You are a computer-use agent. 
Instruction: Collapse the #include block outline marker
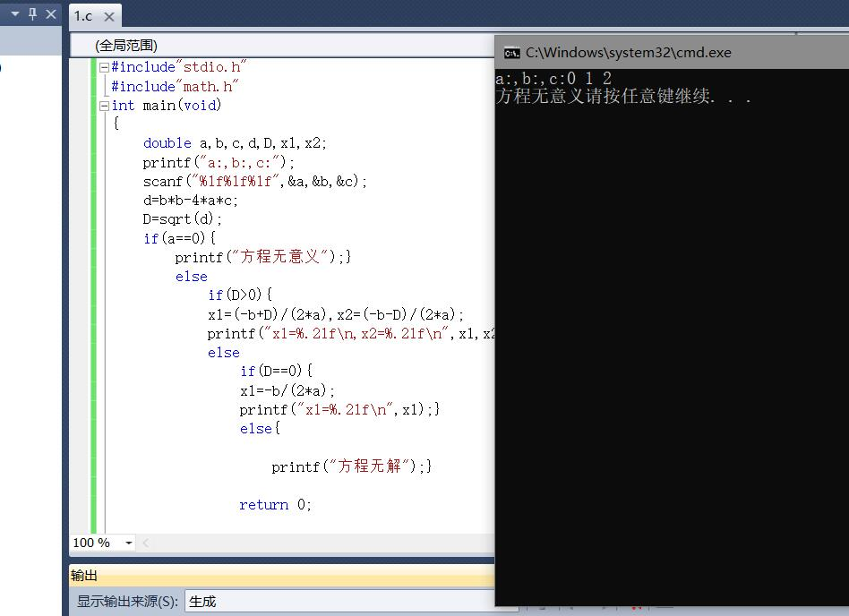pos(104,67)
